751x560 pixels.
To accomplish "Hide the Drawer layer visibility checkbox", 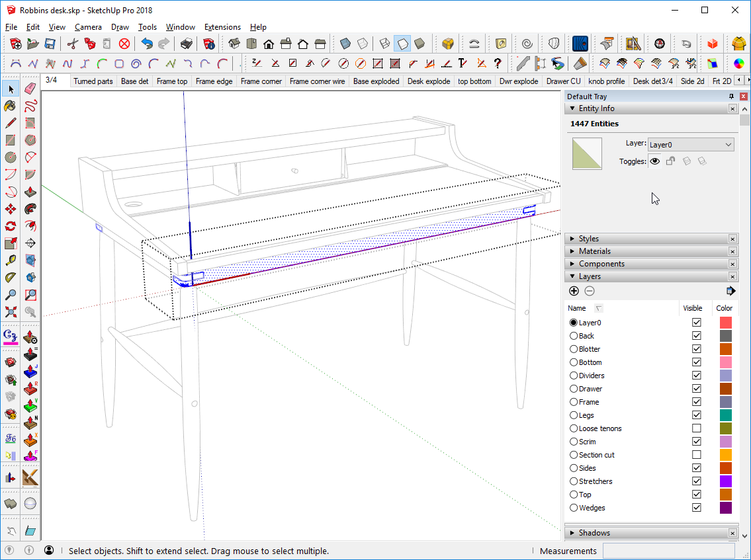I will click(x=696, y=388).
